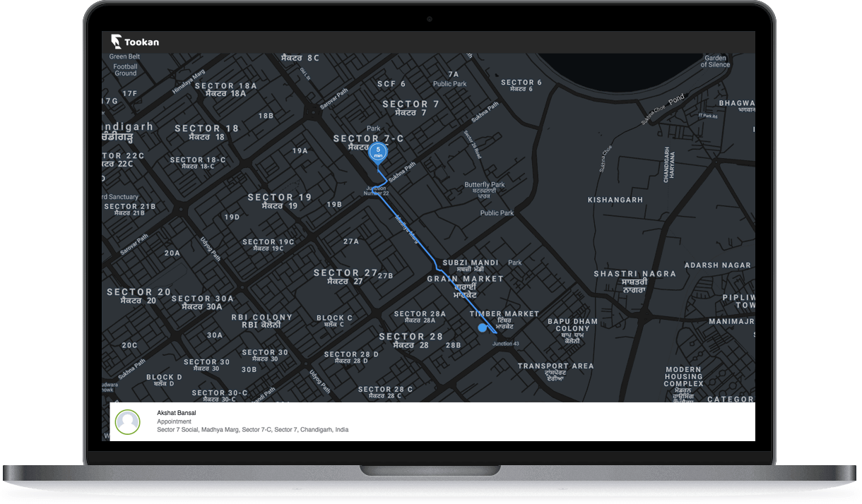Click the Appointment task type label
Screen dimensions: 862x504
(x=174, y=421)
